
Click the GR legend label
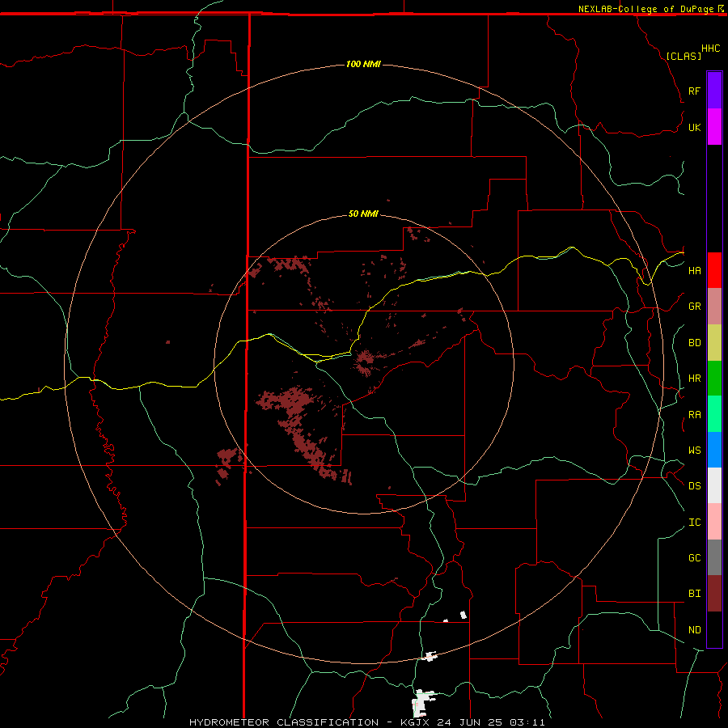tap(694, 307)
